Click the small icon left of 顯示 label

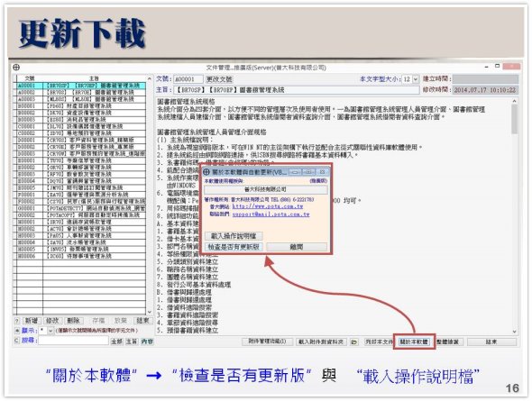coord(16,330)
